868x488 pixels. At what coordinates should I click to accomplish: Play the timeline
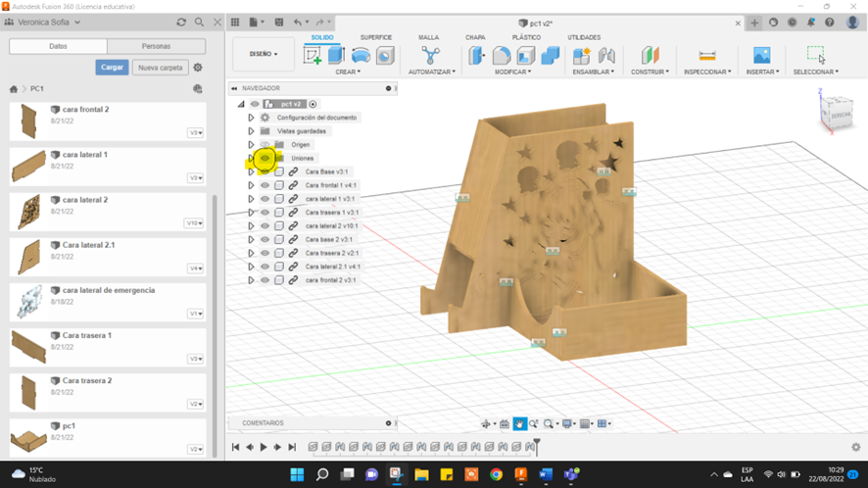point(264,447)
